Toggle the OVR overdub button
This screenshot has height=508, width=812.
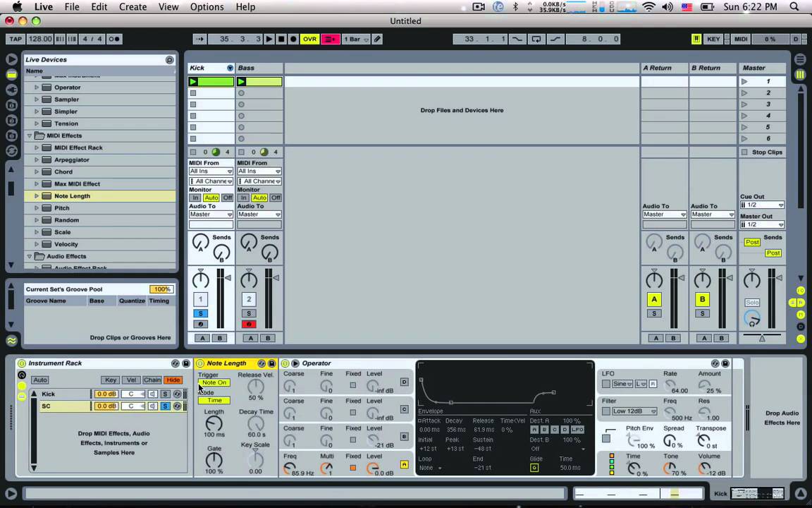point(309,39)
